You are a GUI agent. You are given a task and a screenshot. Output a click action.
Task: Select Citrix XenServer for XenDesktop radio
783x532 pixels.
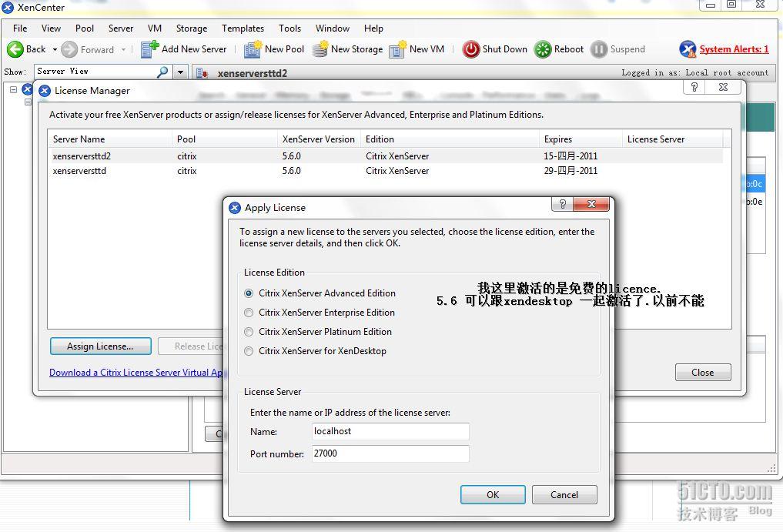coord(249,351)
